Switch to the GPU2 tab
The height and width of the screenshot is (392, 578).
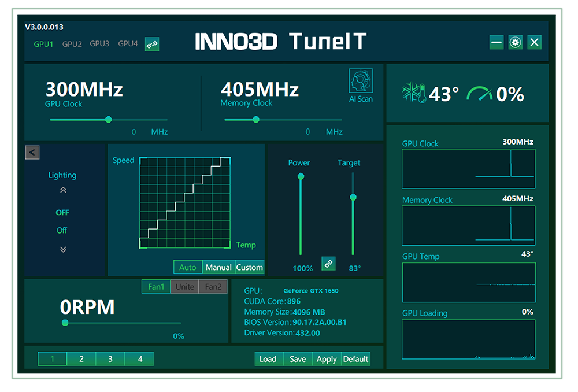tap(72, 45)
